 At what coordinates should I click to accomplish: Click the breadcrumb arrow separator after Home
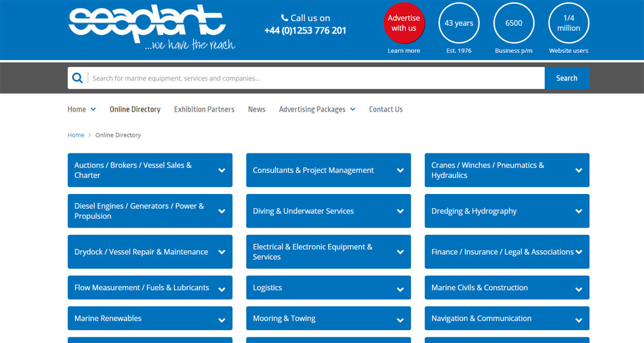(90, 135)
